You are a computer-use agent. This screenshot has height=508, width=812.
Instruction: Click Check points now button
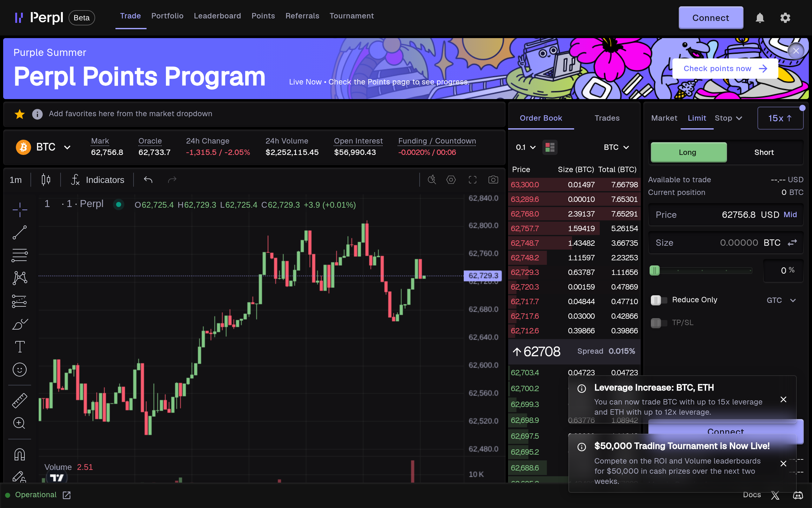(x=725, y=69)
